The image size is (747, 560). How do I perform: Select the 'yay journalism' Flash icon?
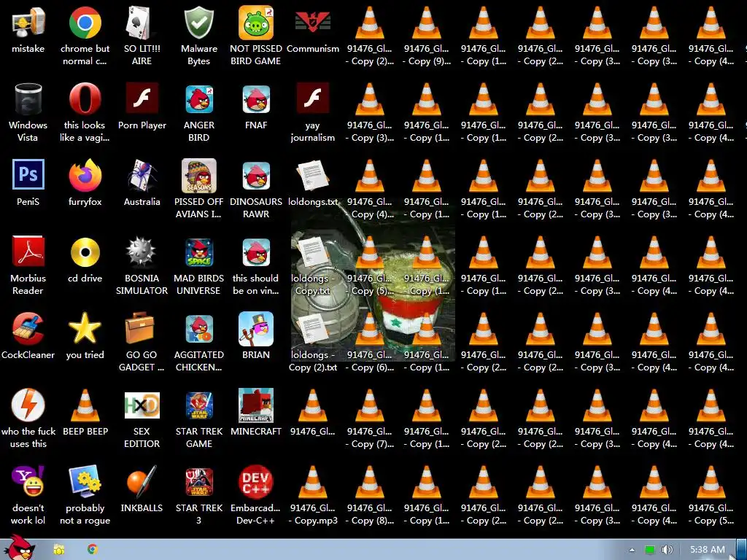pyautogui.click(x=312, y=98)
